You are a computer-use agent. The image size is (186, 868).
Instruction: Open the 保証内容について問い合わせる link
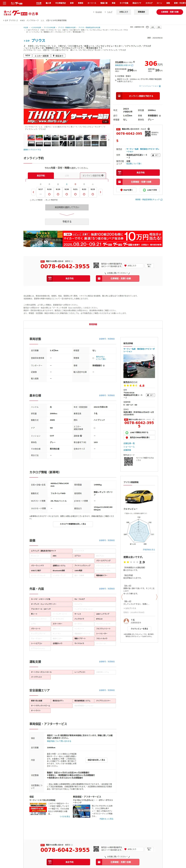(x=59, y=741)
